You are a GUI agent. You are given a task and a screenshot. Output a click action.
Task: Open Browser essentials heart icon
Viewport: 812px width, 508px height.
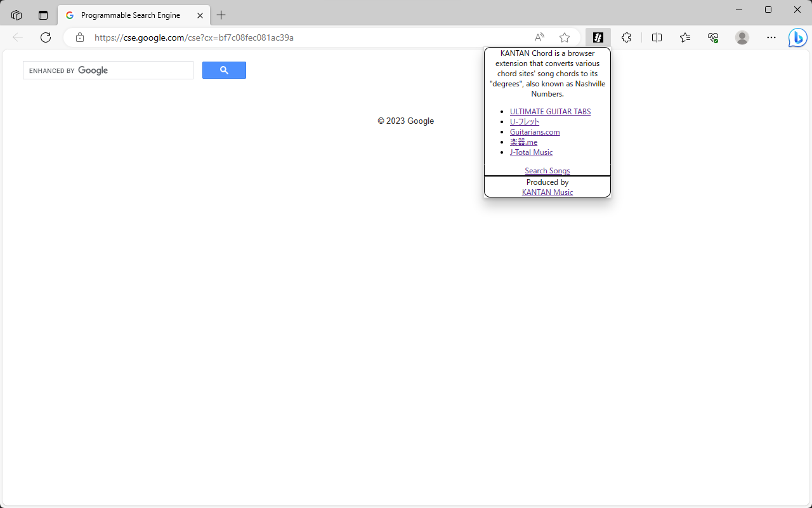coord(713,37)
